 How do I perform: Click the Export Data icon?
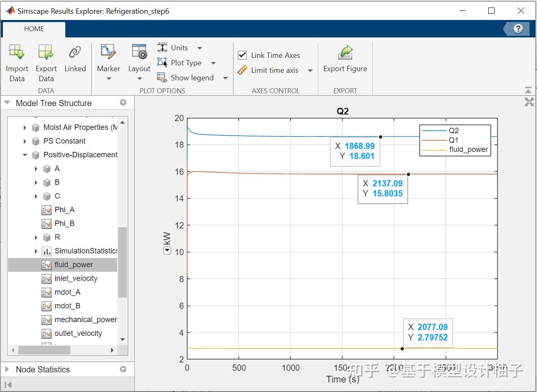click(46, 52)
